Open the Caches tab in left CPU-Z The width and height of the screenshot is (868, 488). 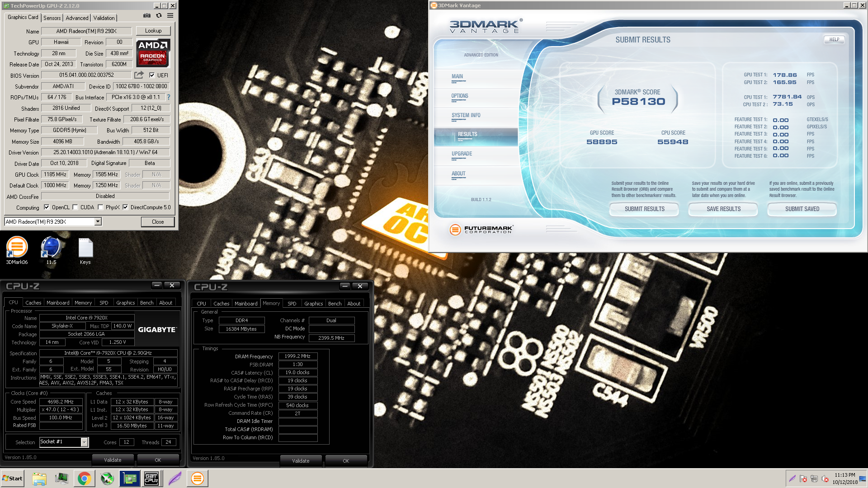[x=33, y=303]
